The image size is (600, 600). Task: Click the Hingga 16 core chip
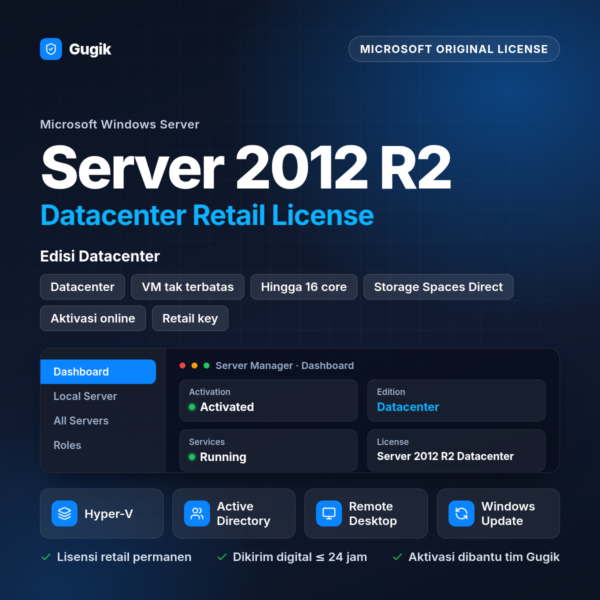(x=304, y=287)
